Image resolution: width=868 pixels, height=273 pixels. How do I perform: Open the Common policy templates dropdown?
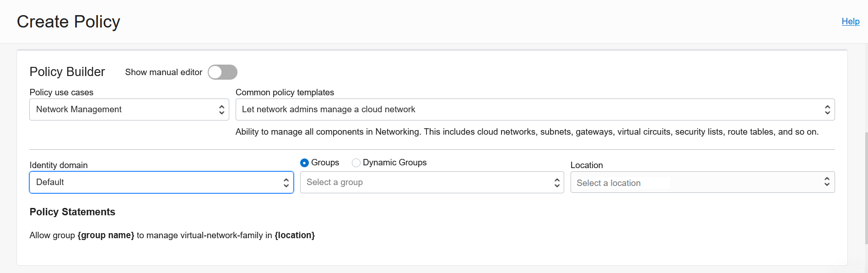point(535,109)
